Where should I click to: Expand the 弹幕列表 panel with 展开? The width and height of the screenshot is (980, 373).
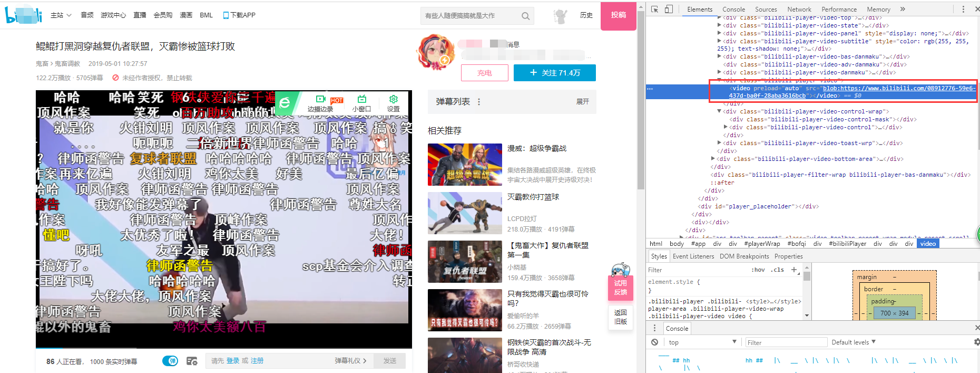click(x=582, y=102)
